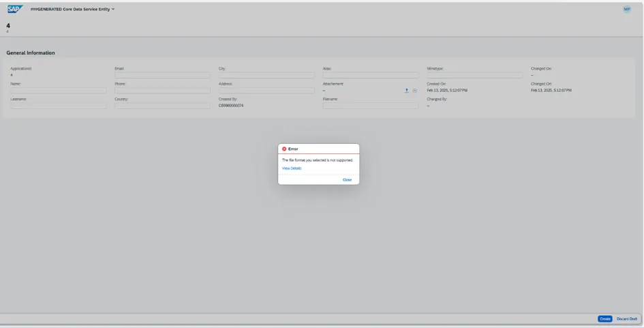644x328 pixels.
Task: Focus the City input field
Action: (266, 75)
